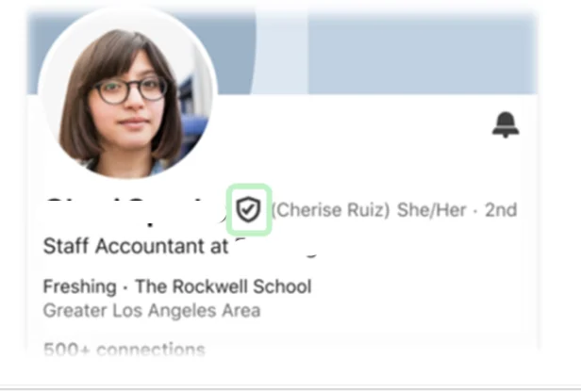The height and width of the screenshot is (392, 581).
Task: Click the notification bell icon
Action: pyautogui.click(x=506, y=124)
